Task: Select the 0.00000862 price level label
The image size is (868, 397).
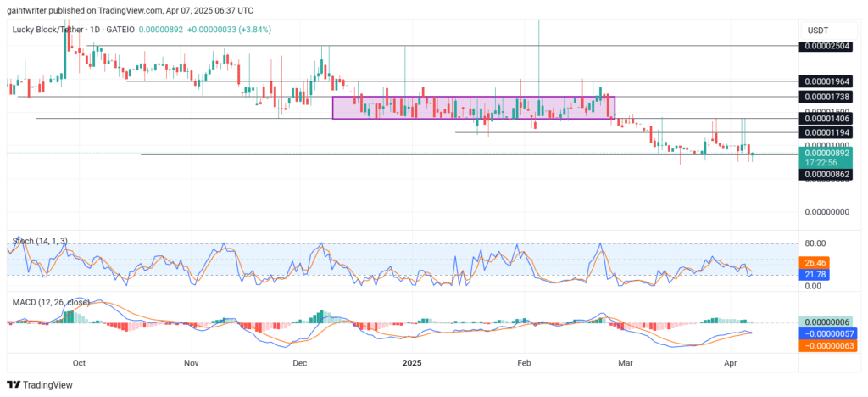Action: (825, 175)
